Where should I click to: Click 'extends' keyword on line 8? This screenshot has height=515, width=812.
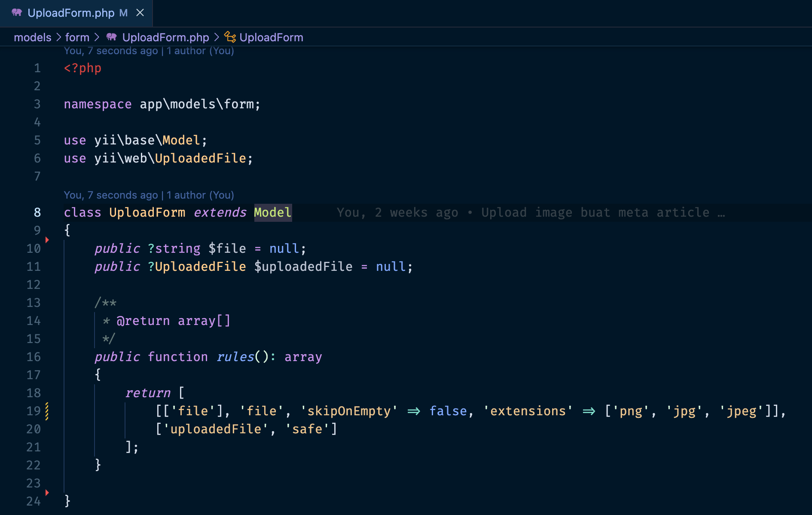[x=220, y=212]
